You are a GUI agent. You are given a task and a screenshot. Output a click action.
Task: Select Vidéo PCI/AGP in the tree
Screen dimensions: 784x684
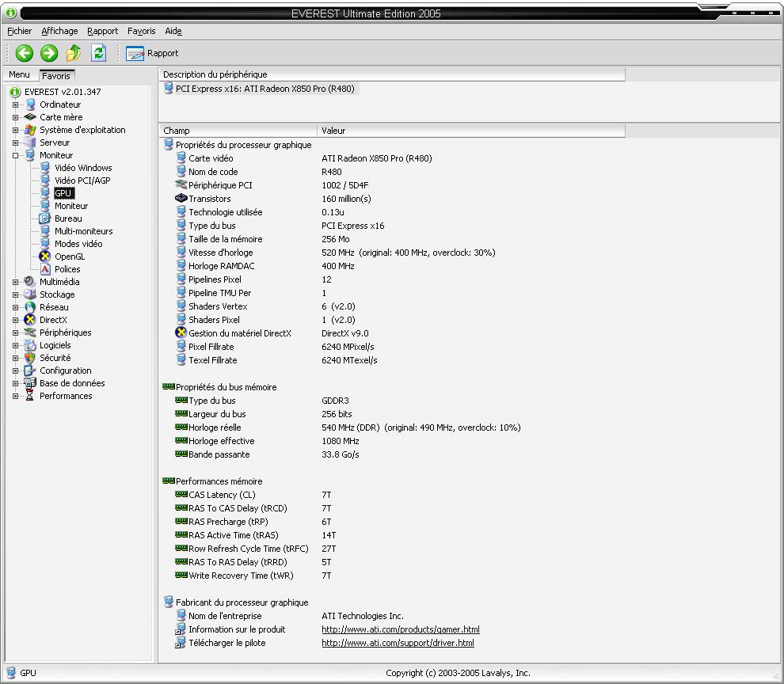(82, 180)
